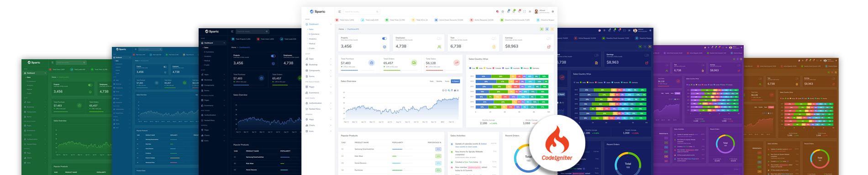Click the fullscreen icon in white dashboard header
This screenshot has width=868, height=175.
tap(524, 11)
